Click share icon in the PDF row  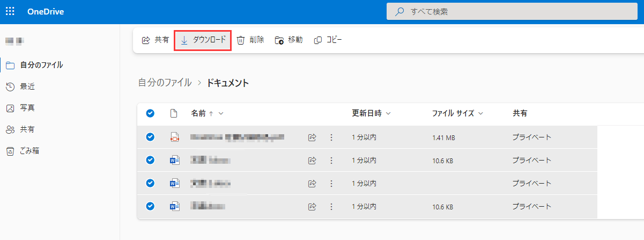point(312,137)
